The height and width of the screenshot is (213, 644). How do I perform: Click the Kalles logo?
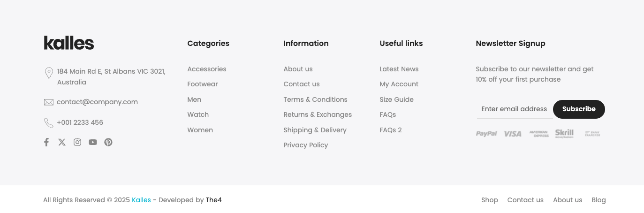click(69, 43)
